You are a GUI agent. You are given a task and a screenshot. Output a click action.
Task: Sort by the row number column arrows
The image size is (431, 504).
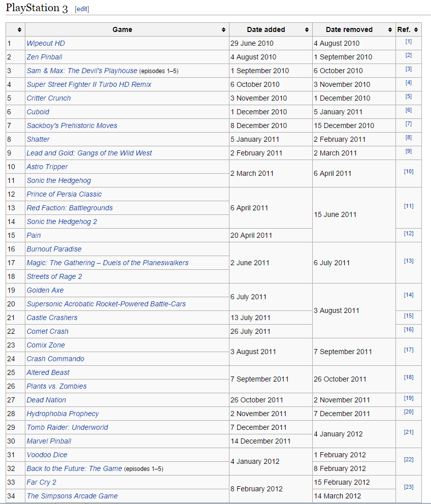click(x=19, y=30)
